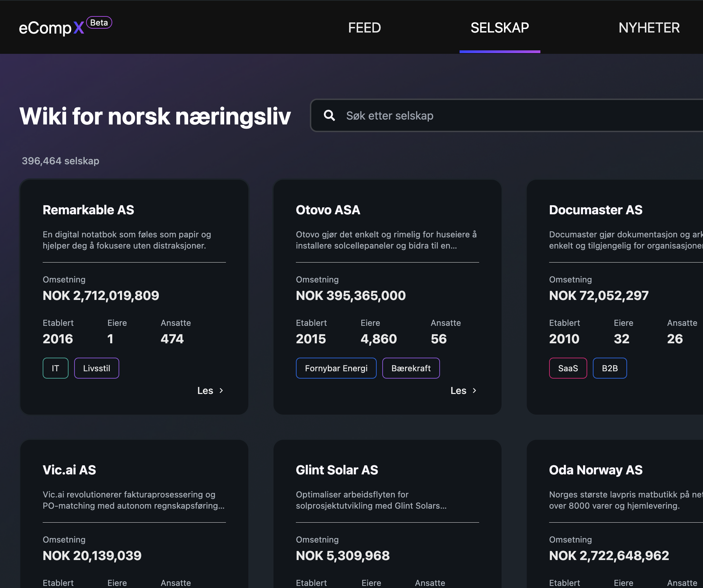Image resolution: width=703 pixels, height=588 pixels.
Task: Click the Remarkable AS description text
Action: pos(127,240)
